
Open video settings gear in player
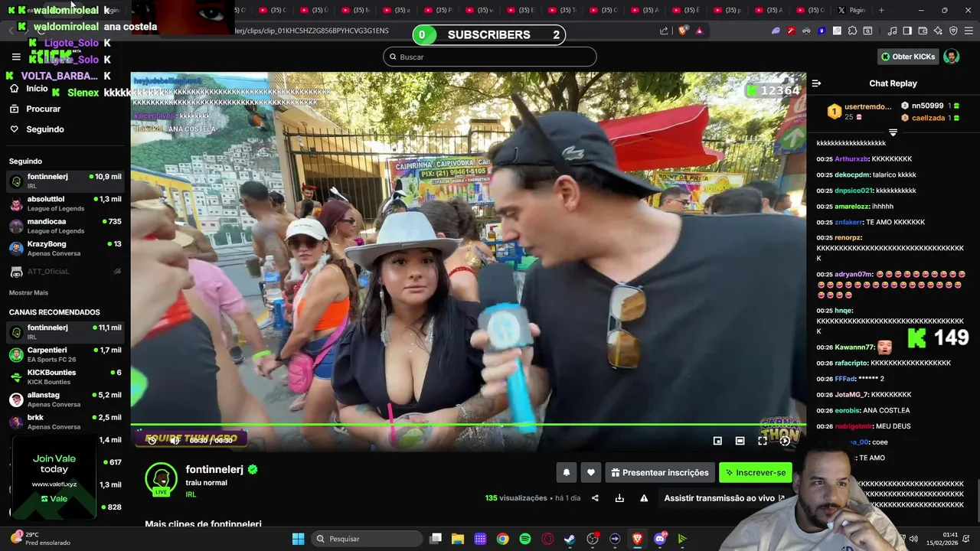point(785,441)
